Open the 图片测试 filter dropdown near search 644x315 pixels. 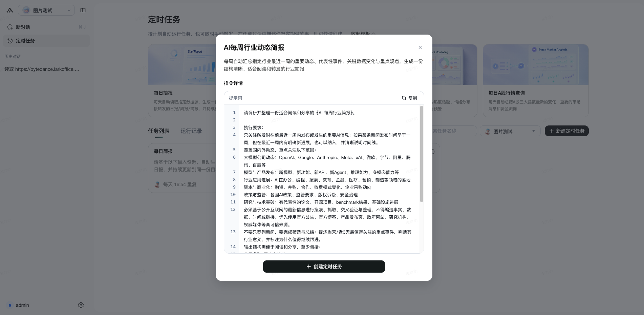pos(510,131)
